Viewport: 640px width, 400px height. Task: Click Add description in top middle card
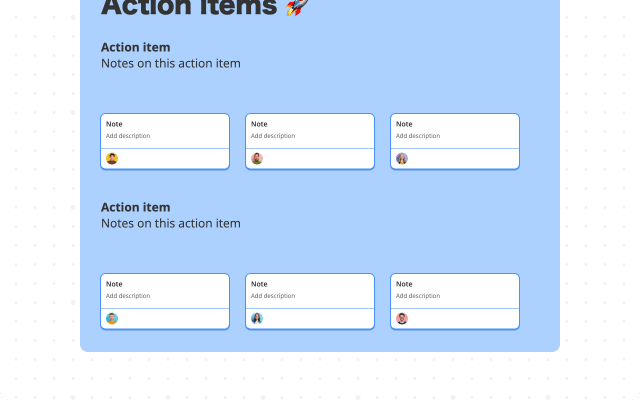[x=272, y=136]
